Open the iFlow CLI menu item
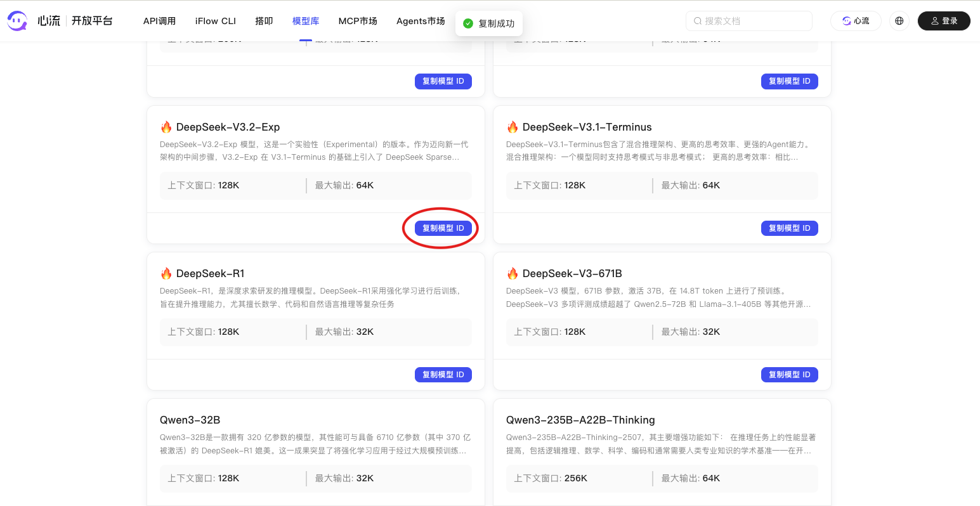Screen dimensions: 980x506 pos(216,21)
